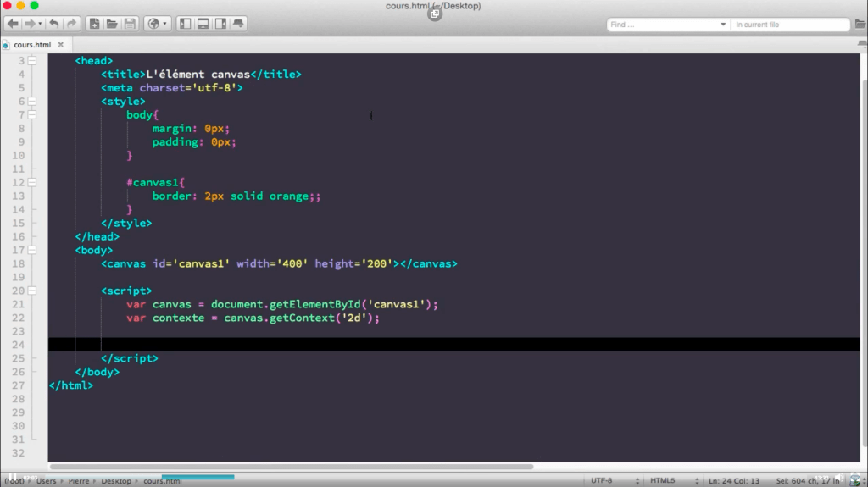Open a file with the folder icon
This screenshot has width=868, height=487.
coord(112,24)
